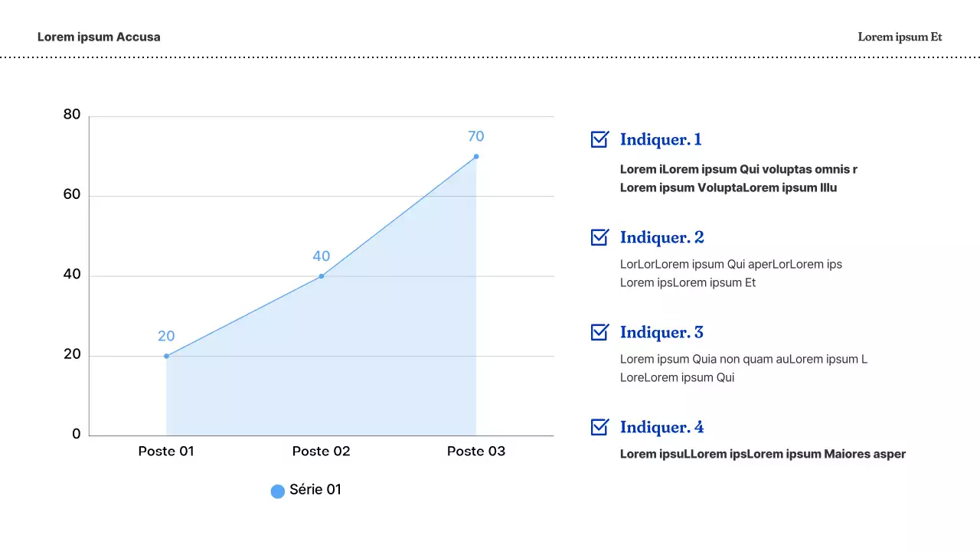
Task: Select the Poste 03 axis label
Action: coord(476,452)
